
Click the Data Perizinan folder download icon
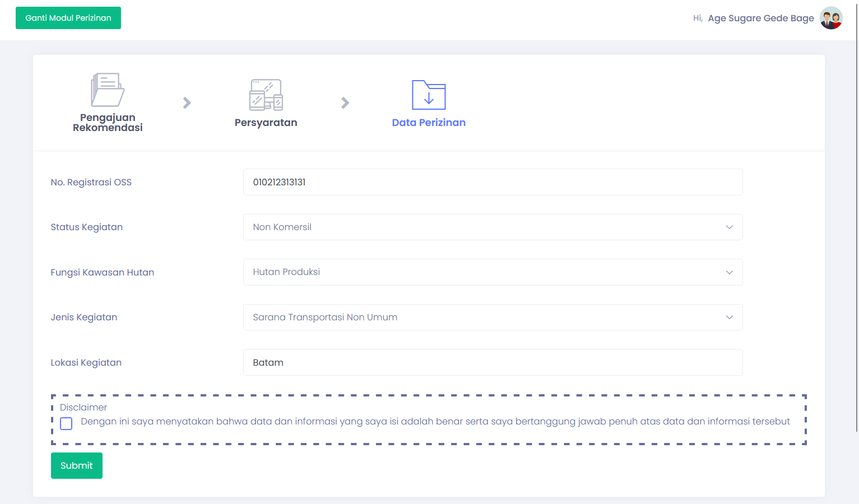tap(429, 95)
